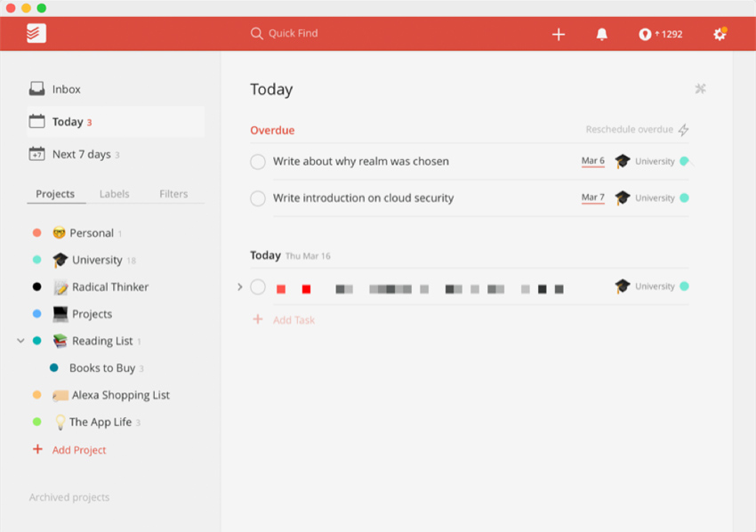
Task: Open view options icon beside Today heading
Action: tap(700, 89)
